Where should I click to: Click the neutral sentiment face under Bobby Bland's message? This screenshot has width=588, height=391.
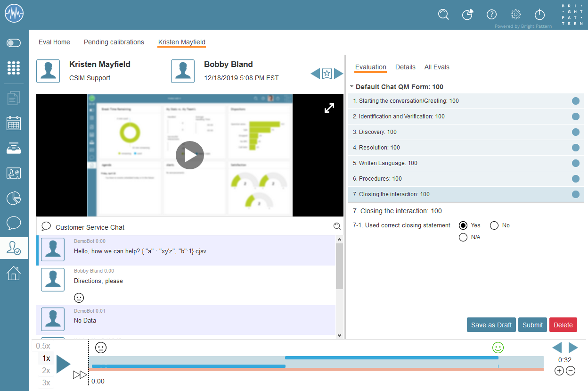coord(79,298)
